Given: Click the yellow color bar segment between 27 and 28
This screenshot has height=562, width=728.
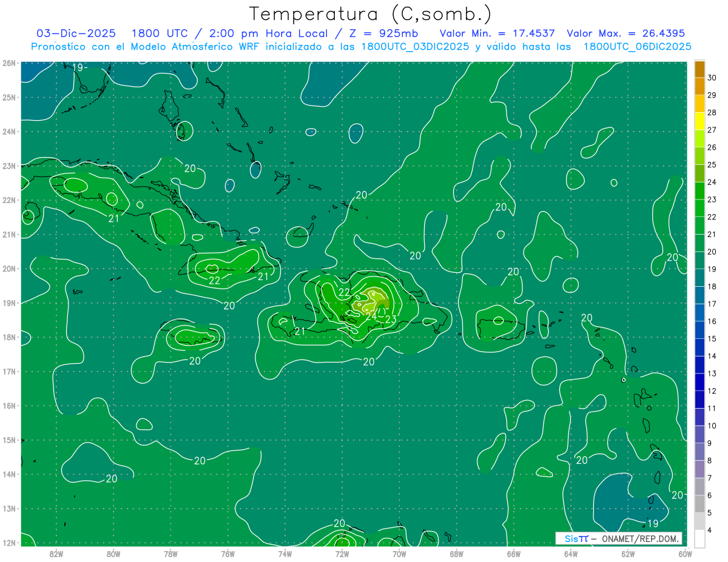Looking at the screenshot, I should pos(699,121).
